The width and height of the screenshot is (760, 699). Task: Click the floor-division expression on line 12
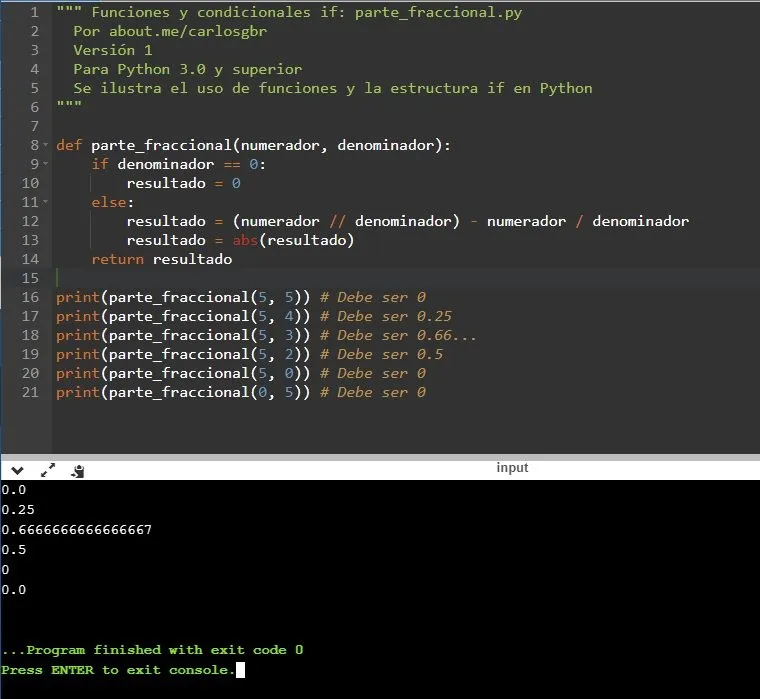[x=346, y=222]
